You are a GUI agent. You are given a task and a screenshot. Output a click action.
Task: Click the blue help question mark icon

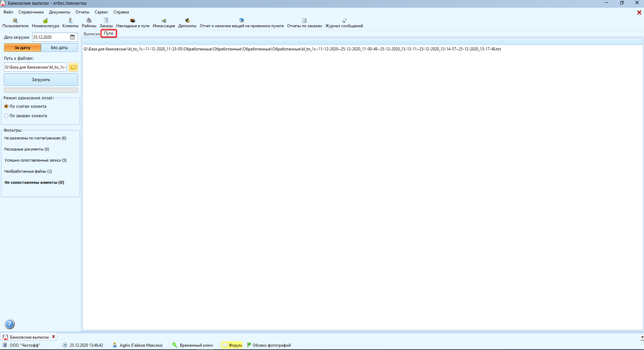point(10,324)
